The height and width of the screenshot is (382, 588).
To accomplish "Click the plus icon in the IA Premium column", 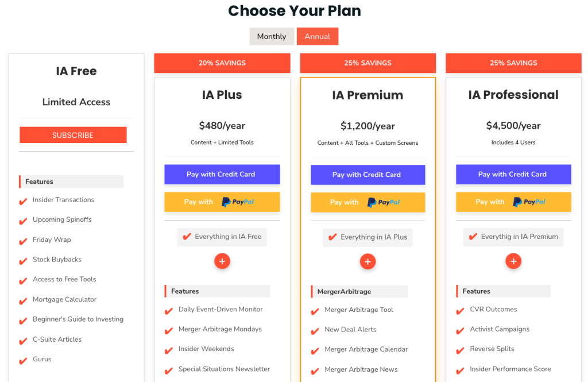I will (367, 261).
